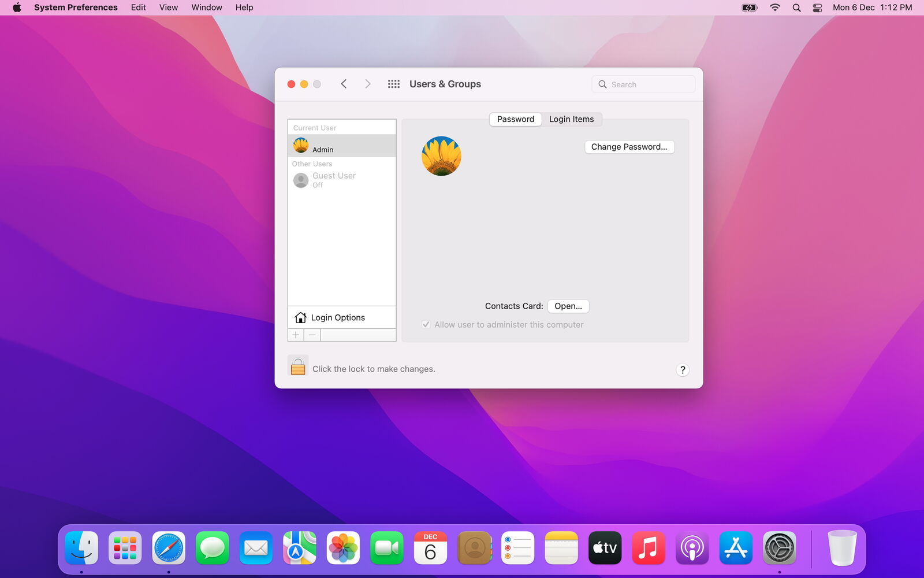
Task: Remove user with the minus button
Action: [x=312, y=335]
